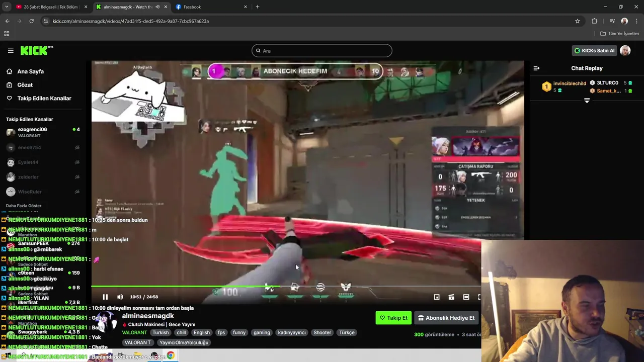Select the VALORAN T tag
The height and width of the screenshot is (362, 644).
pos(138,342)
